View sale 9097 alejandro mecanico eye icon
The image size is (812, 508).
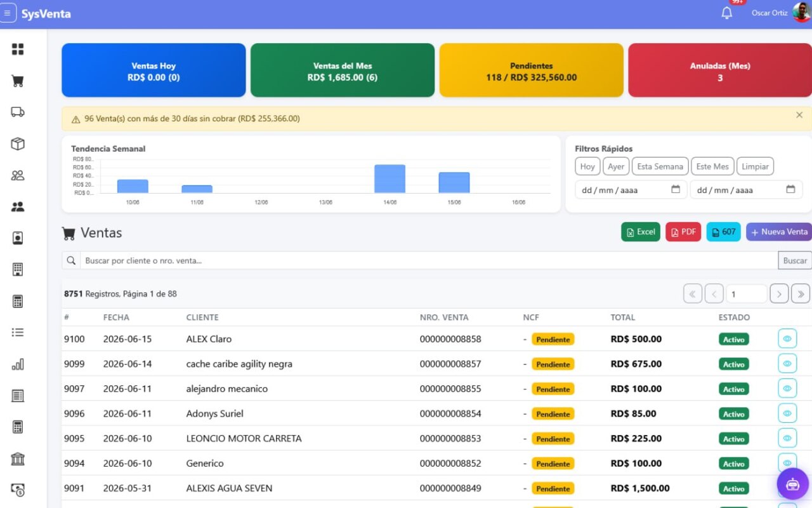tap(787, 389)
